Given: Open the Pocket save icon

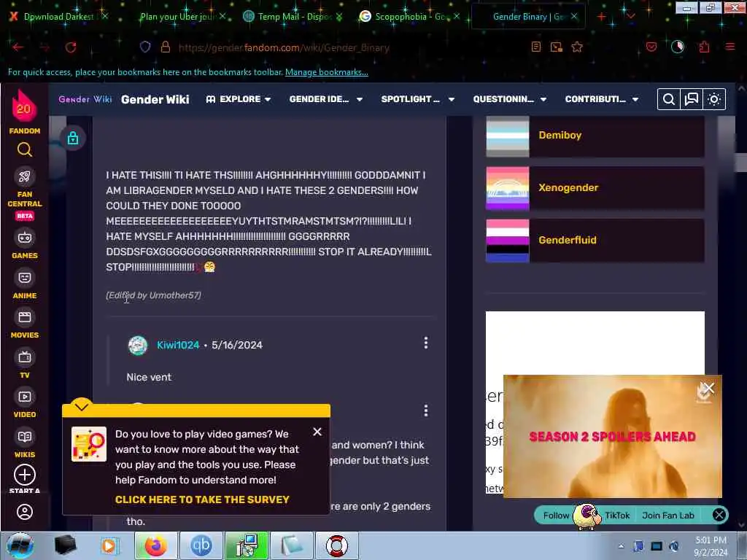Looking at the screenshot, I should [x=651, y=47].
